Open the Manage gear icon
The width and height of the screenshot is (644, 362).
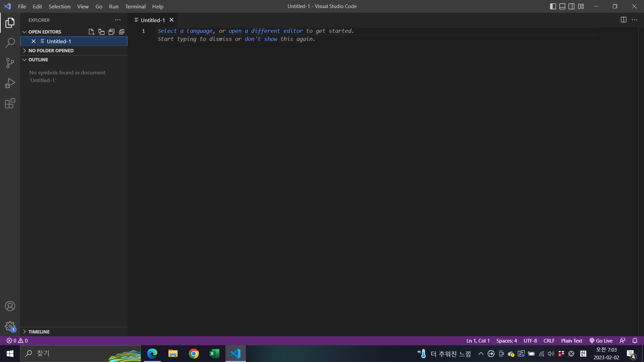(10, 326)
